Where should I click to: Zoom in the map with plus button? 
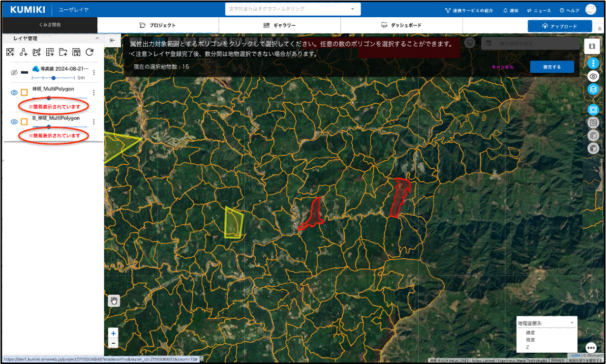pos(114,334)
